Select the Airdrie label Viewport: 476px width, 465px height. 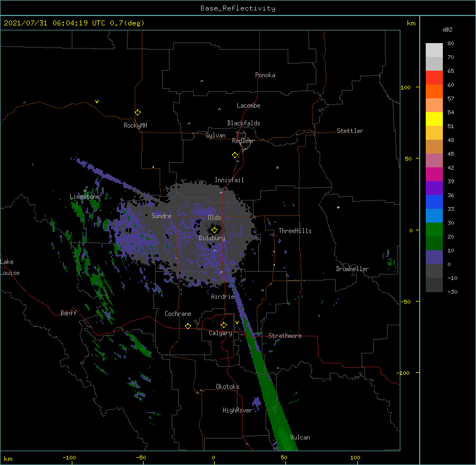[x=223, y=297]
